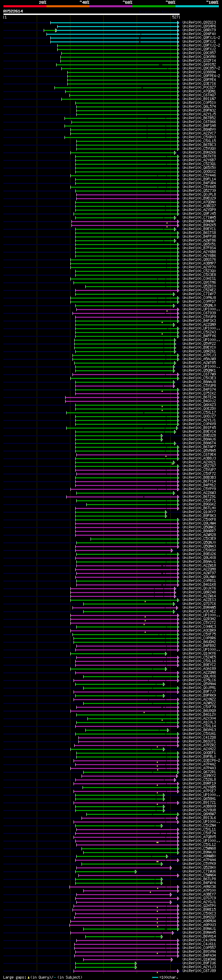This screenshot has width=222, height=980.
Task: Select label UniRef100_Q9C857-2
Action: pos(201,68)
